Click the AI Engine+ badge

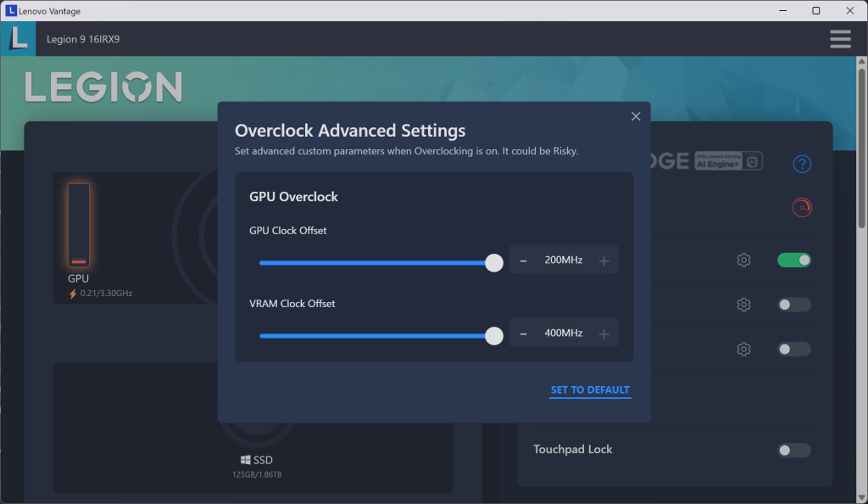coord(728,160)
